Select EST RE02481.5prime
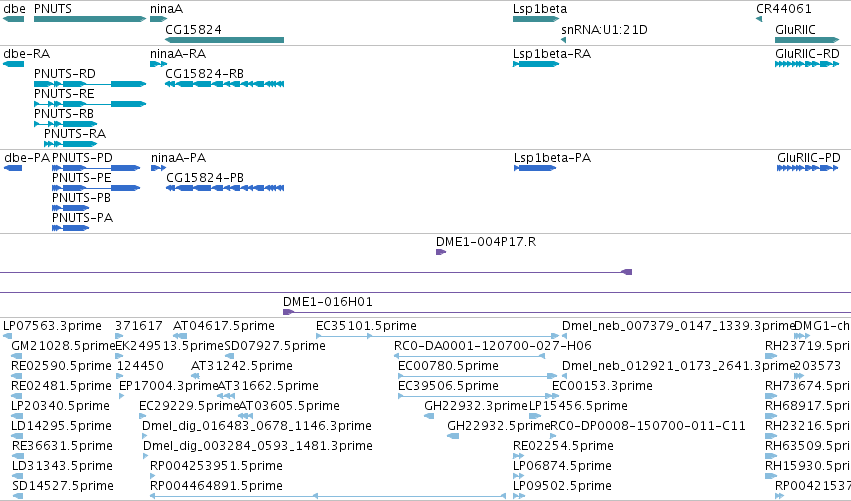The image size is (851, 501). 61,386
